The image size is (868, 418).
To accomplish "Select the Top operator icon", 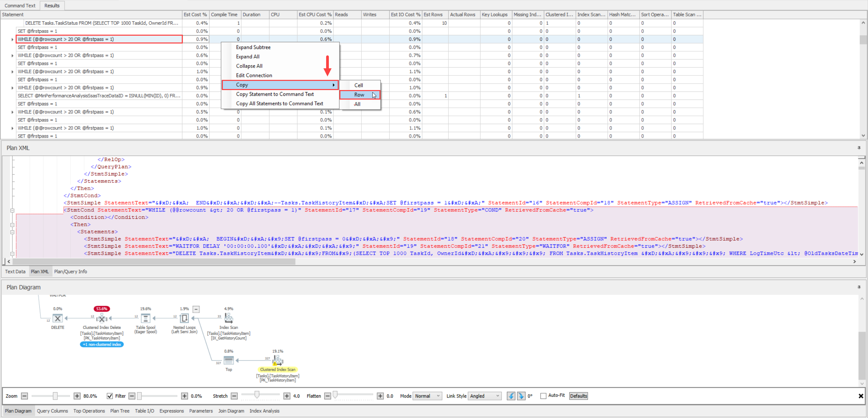I will (229, 360).
